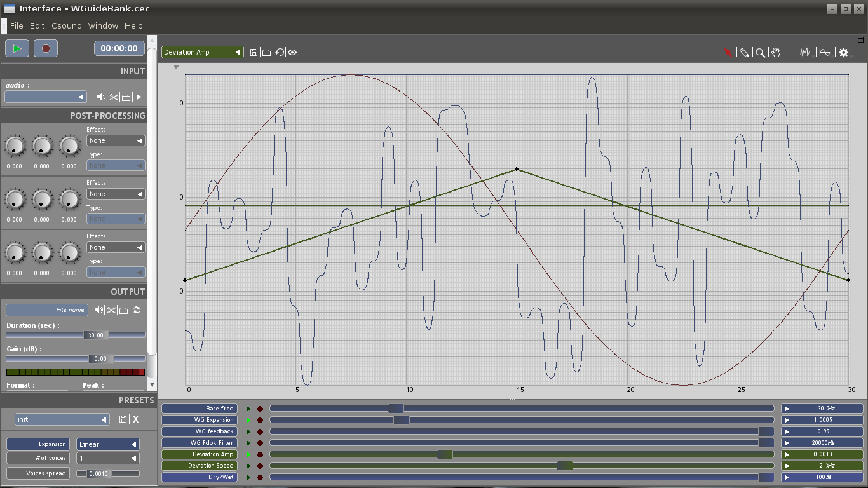Choose the red arrow pointer tool
Image resolution: width=868 pixels, height=488 pixels.
pos(728,53)
